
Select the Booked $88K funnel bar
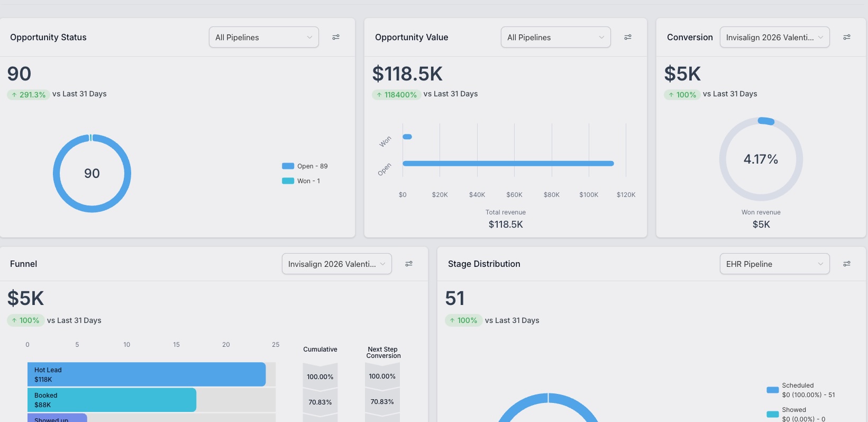tap(112, 400)
